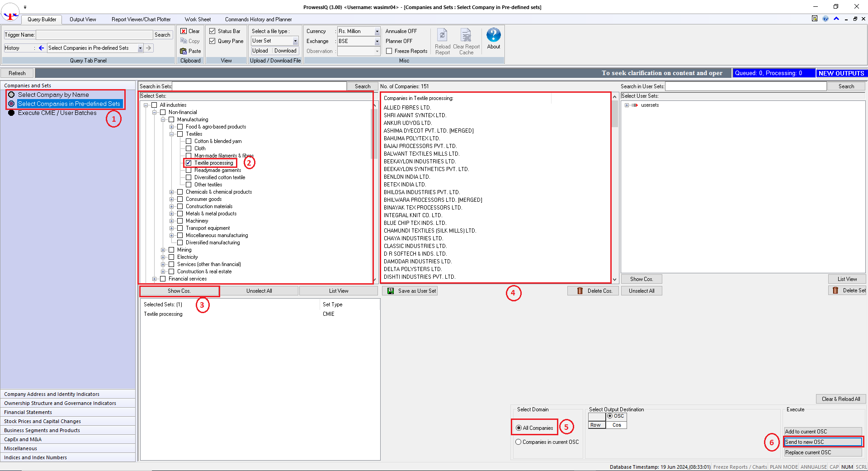Enable the Freeze Reports checkbox

389,51
